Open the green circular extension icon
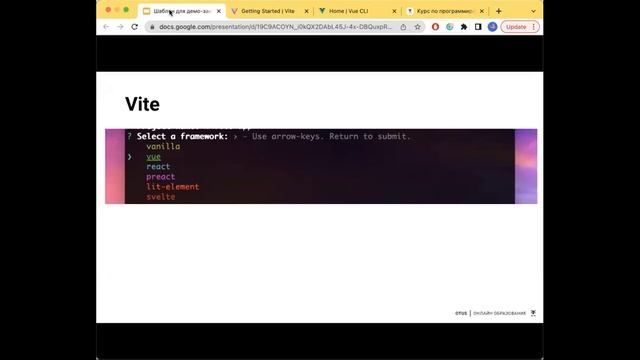The height and width of the screenshot is (360, 640). pyautogui.click(x=449, y=27)
